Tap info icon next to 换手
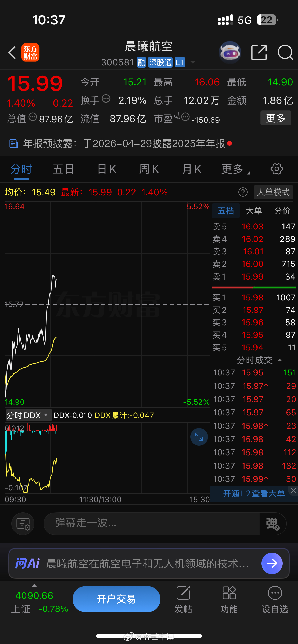Viewport: 298px width, 644px height. (x=106, y=98)
